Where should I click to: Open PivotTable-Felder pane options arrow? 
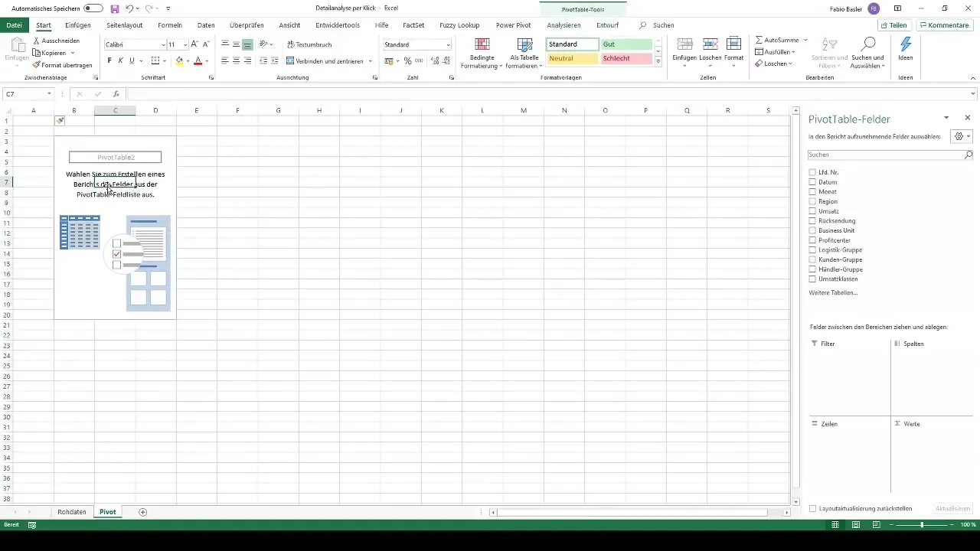[x=946, y=118]
